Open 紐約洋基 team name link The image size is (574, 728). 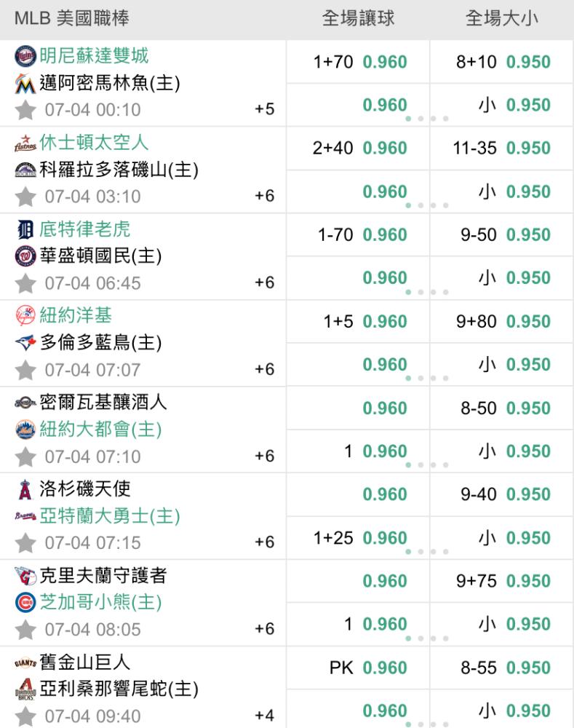coord(76,315)
